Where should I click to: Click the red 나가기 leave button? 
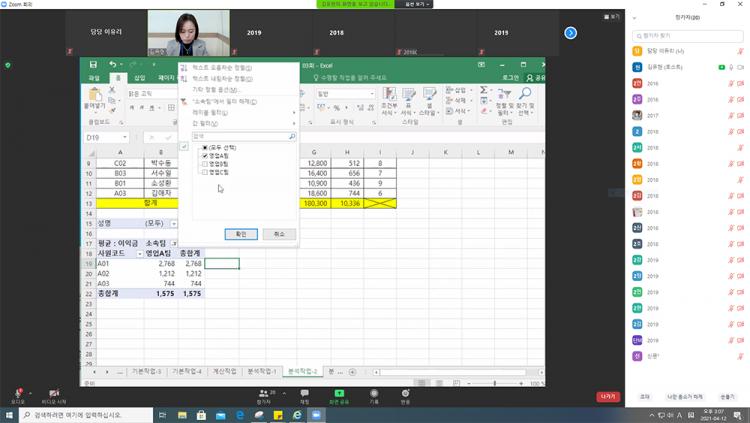[607, 396]
